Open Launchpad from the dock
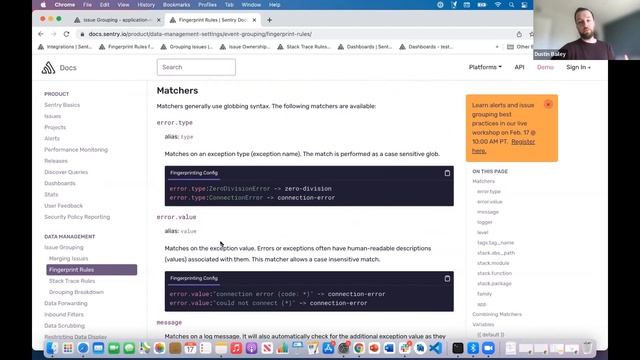Image resolution: width=640 pixels, height=360 pixels. (68, 348)
